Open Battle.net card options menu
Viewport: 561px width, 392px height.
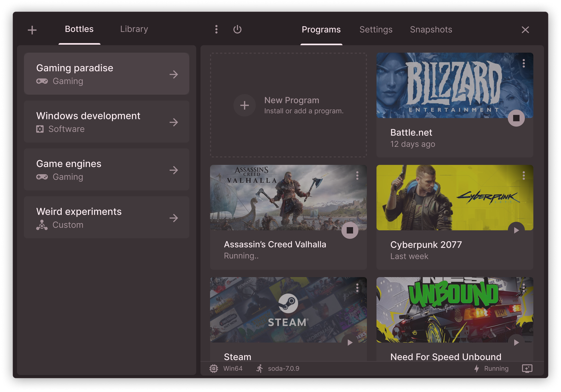[x=524, y=63]
